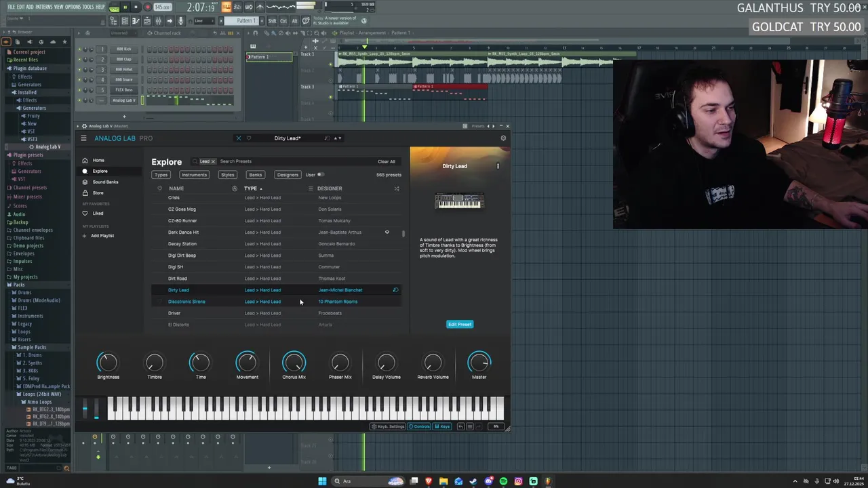Open Keyb. Settings below the keyboard
The width and height of the screenshot is (868, 488).
(388, 426)
